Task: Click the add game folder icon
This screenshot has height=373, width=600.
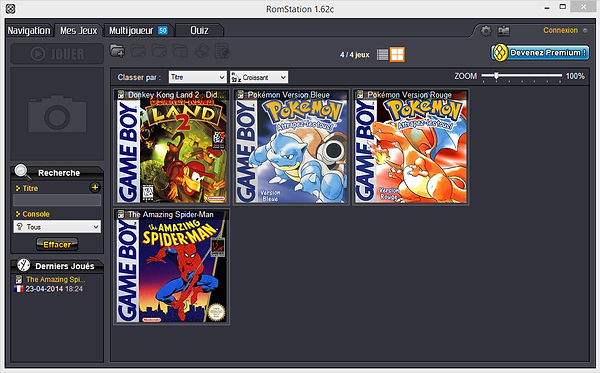Action: (x=117, y=51)
